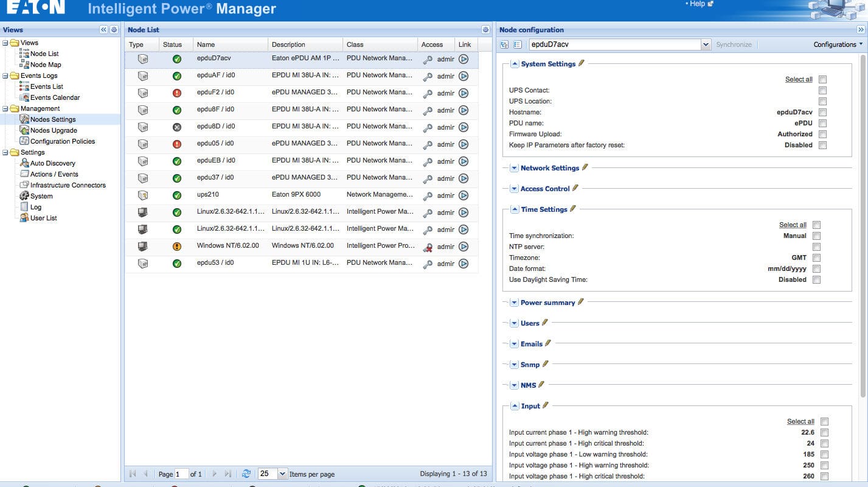Screen dimensions: 868x487
Task: Open the node selector dropdown epduD7acv
Action: [x=706, y=44]
